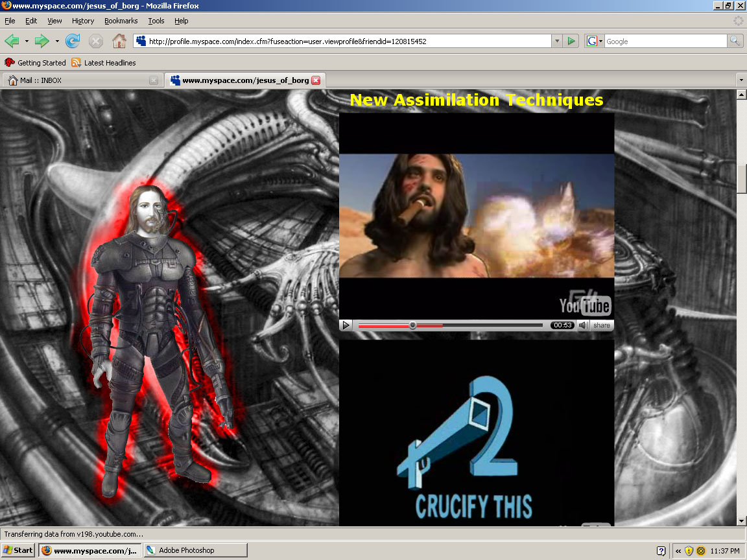Viewport: 747px width, 560px height.
Task: Mute the YouTube video volume
Action: pos(583,325)
